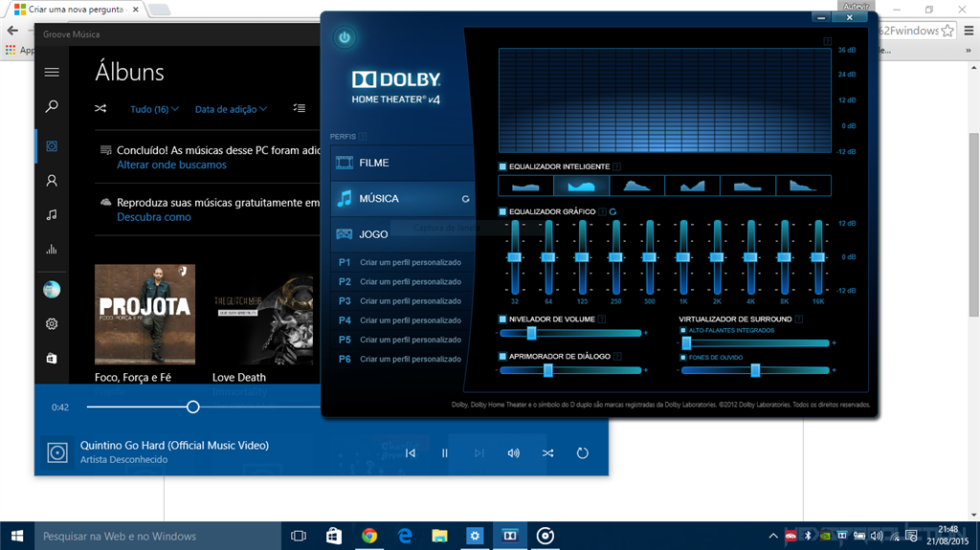Toggle album selection list mode
The image size is (980, 550).
click(300, 108)
